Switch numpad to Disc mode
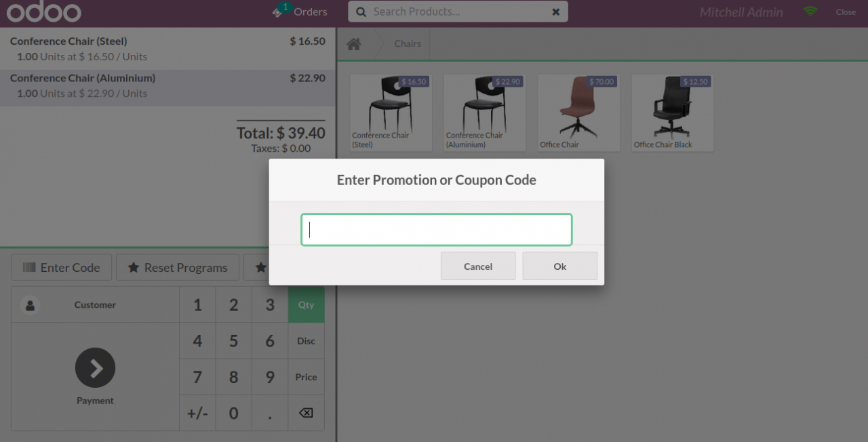This screenshot has height=442, width=868. click(306, 341)
